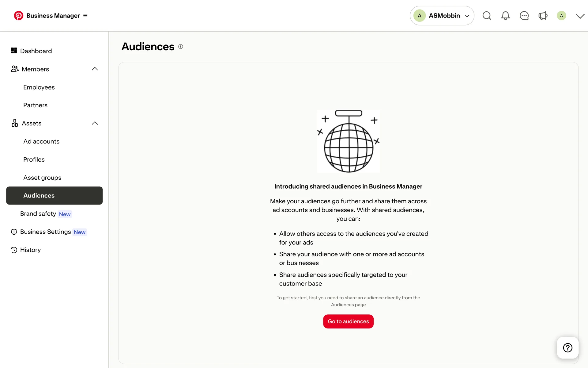
Task: Open the ASMobbin account switcher dropdown
Action: 442,16
